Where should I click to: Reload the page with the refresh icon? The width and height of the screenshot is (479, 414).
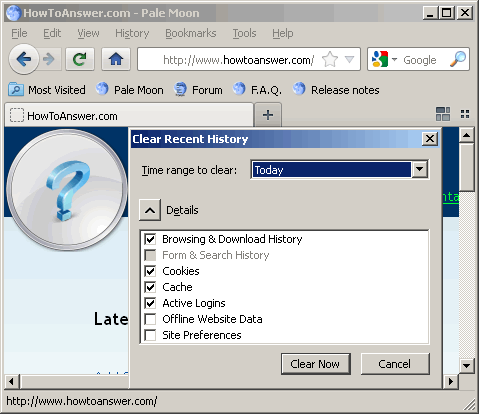(x=80, y=59)
